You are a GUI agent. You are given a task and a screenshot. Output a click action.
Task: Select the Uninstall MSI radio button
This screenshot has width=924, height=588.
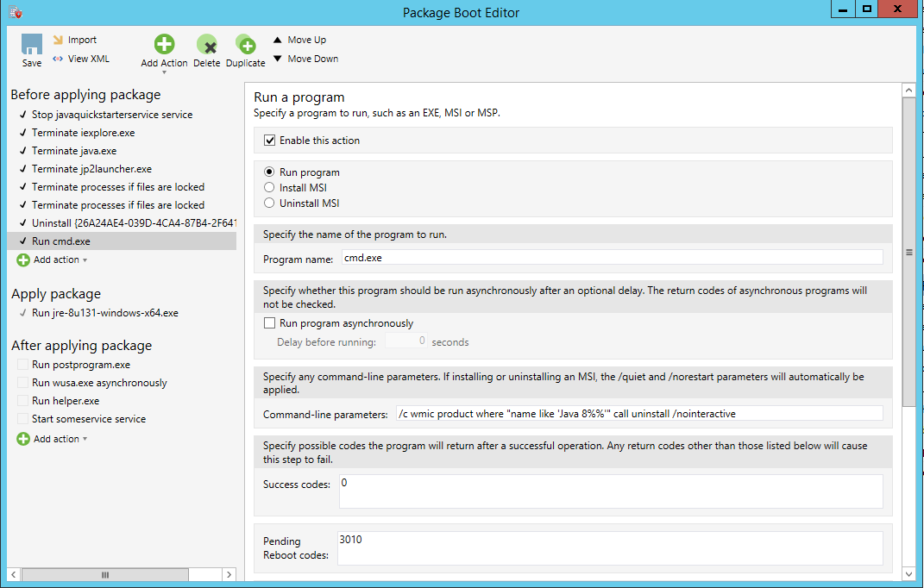click(x=269, y=203)
